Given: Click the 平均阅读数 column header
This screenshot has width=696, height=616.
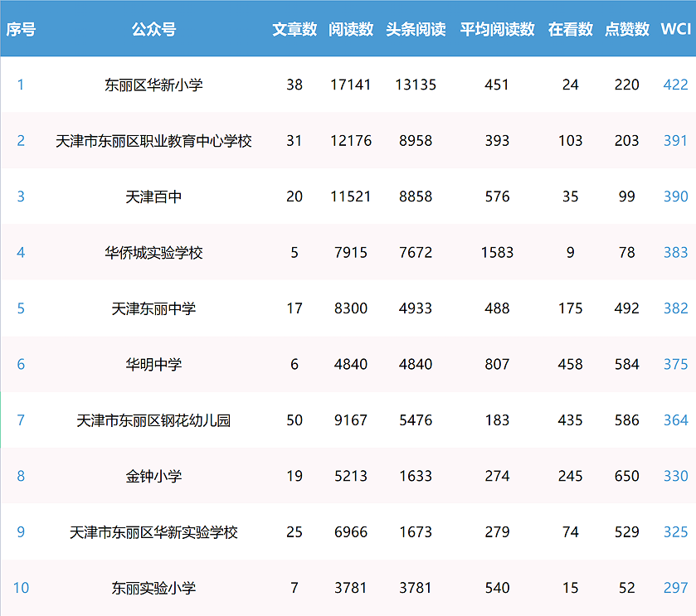Looking at the screenshot, I should tap(497, 29).
